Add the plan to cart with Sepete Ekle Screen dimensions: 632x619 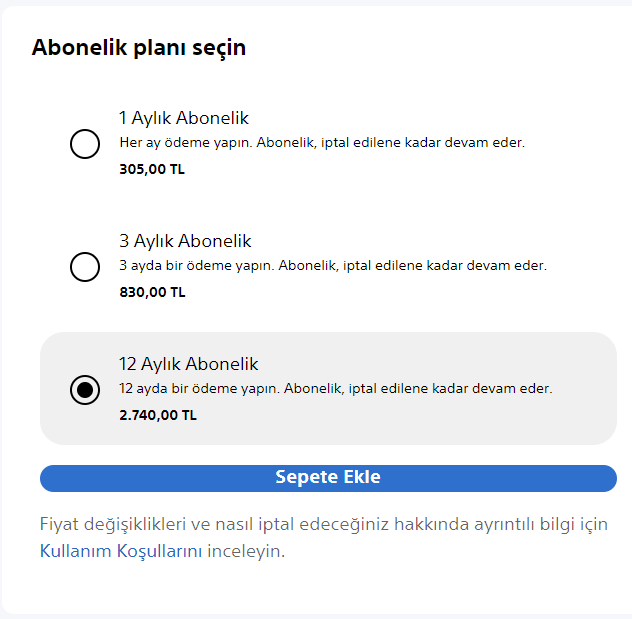(328, 478)
